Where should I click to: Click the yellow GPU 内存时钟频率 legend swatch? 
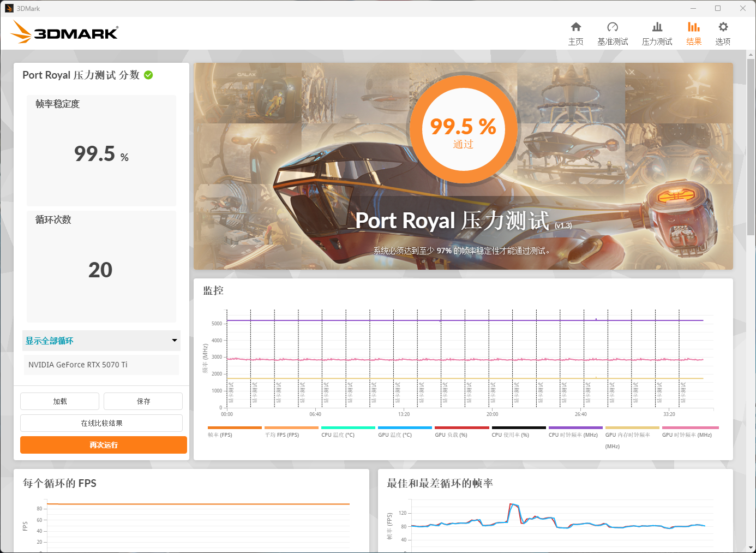[x=632, y=427]
